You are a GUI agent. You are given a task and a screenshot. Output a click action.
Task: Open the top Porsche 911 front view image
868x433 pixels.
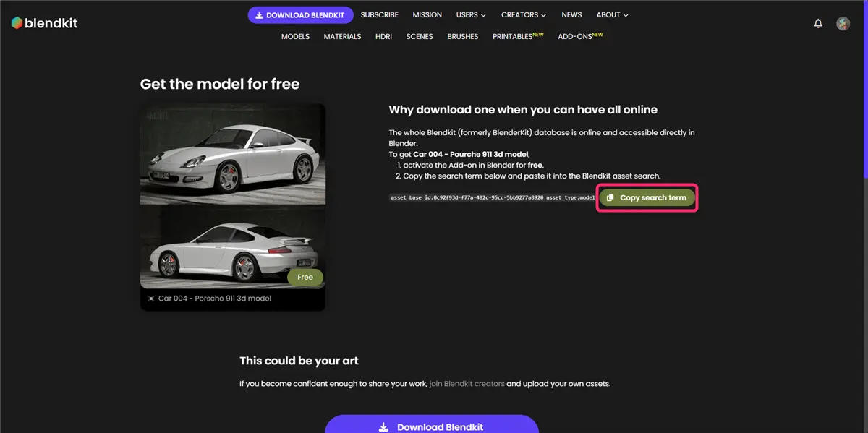click(x=232, y=154)
